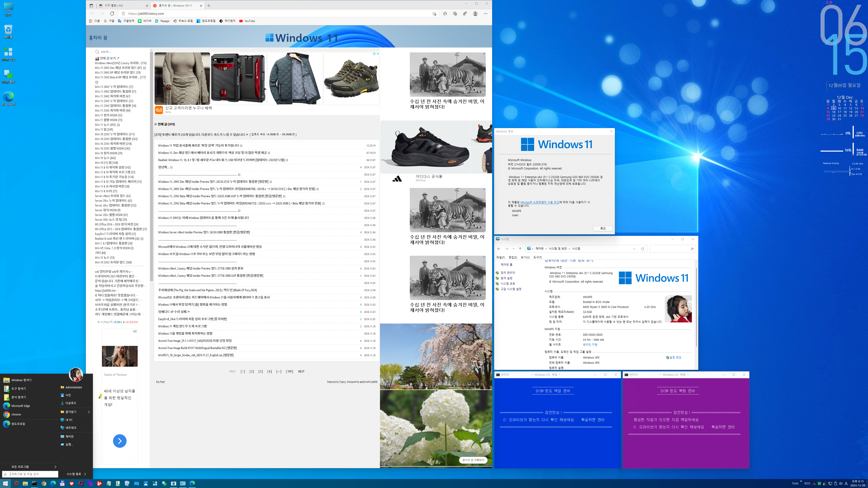
Task: Open the Papago bookmark in favorites bar
Action: (163, 21)
